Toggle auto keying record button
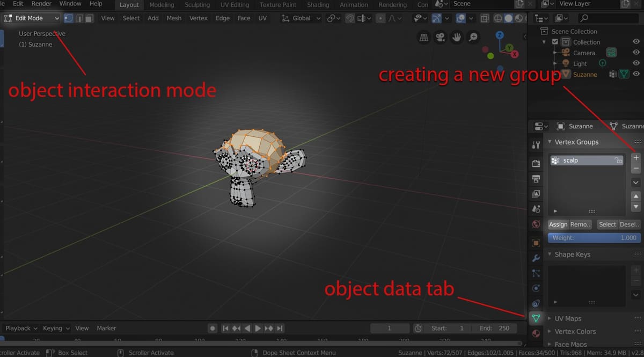Viewport: 644px width, 357px height. tap(213, 328)
